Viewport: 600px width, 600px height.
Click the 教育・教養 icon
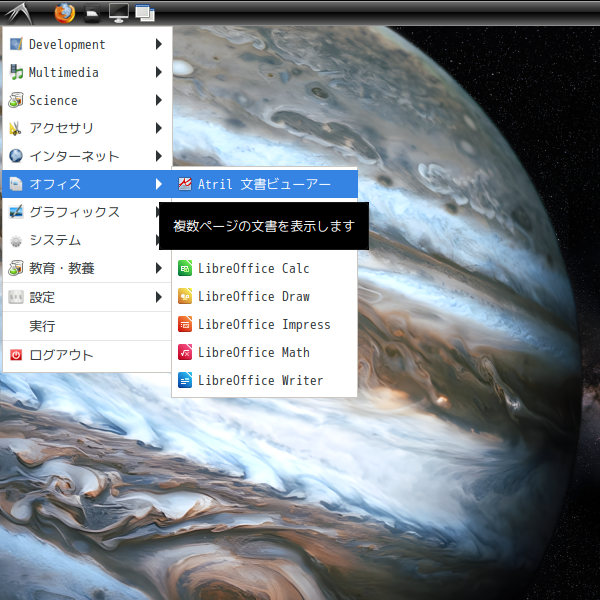click(16, 268)
